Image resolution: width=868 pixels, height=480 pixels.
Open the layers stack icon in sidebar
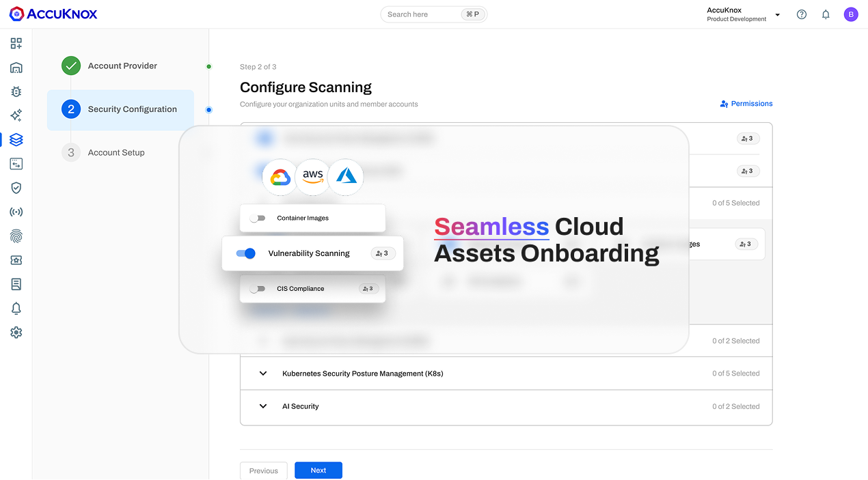pyautogui.click(x=16, y=139)
